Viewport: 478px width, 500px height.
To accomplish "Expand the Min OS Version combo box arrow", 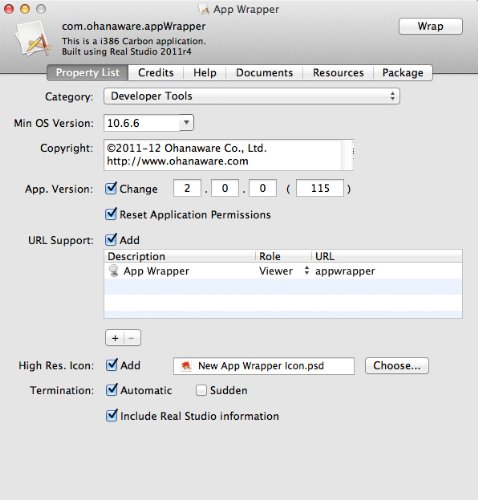I will click(186, 123).
